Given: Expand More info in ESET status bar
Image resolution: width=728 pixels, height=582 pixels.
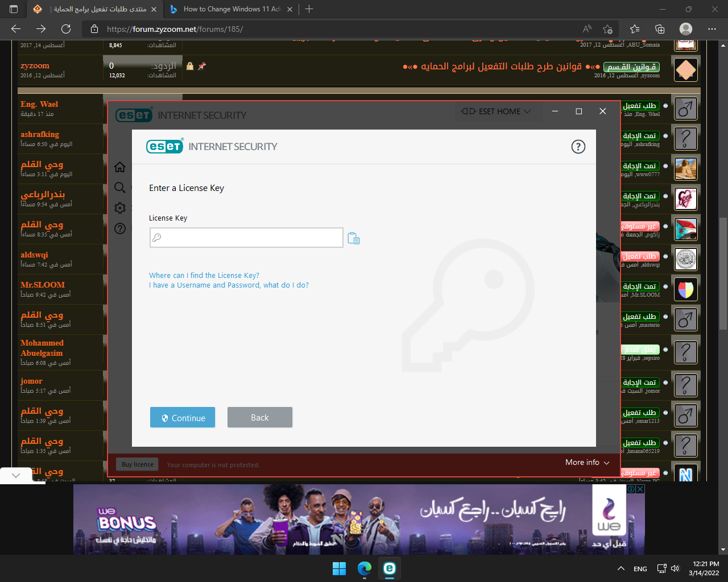Looking at the screenshot, I should 588,463.
